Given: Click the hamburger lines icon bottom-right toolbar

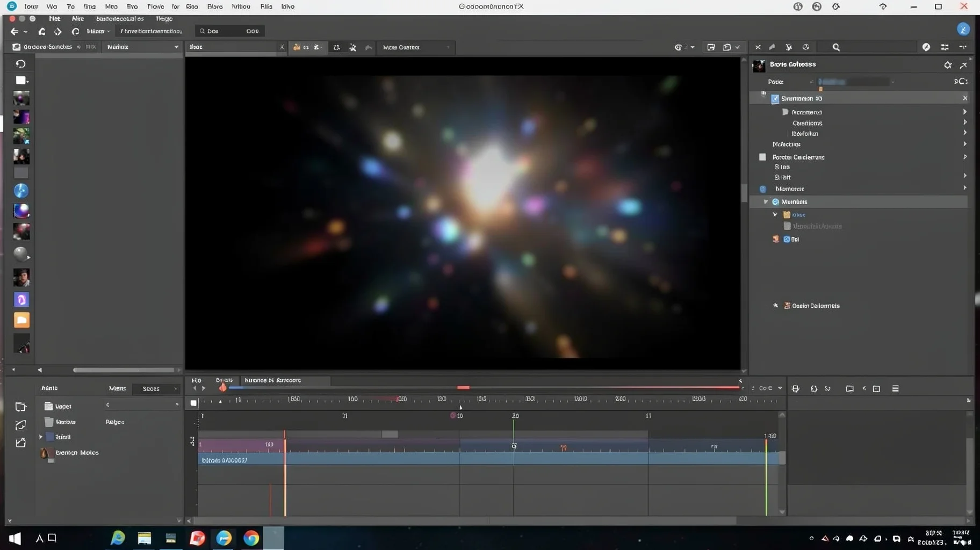Looking at the screenshot, I should (x=895, y=388).
